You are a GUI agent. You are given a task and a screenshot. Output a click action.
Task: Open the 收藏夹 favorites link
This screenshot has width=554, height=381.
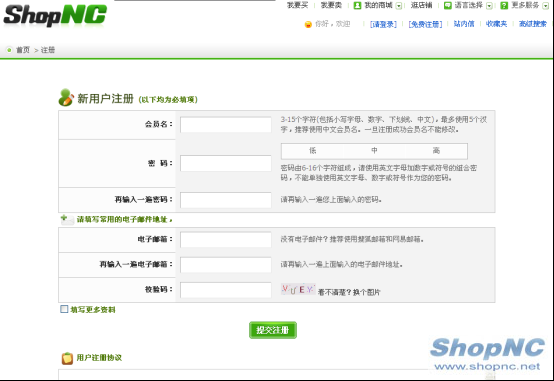click(x=496, y=24)
